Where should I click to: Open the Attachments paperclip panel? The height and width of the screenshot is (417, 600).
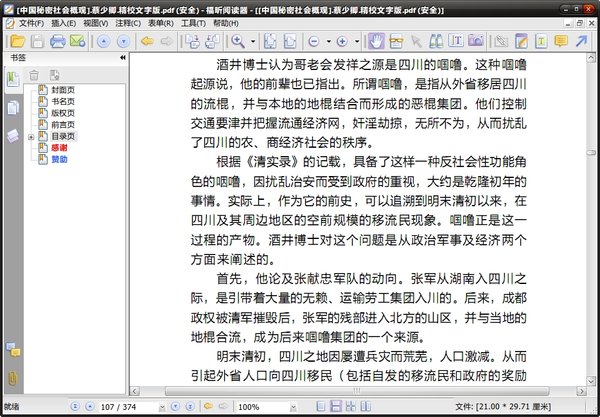click(13, 378)
